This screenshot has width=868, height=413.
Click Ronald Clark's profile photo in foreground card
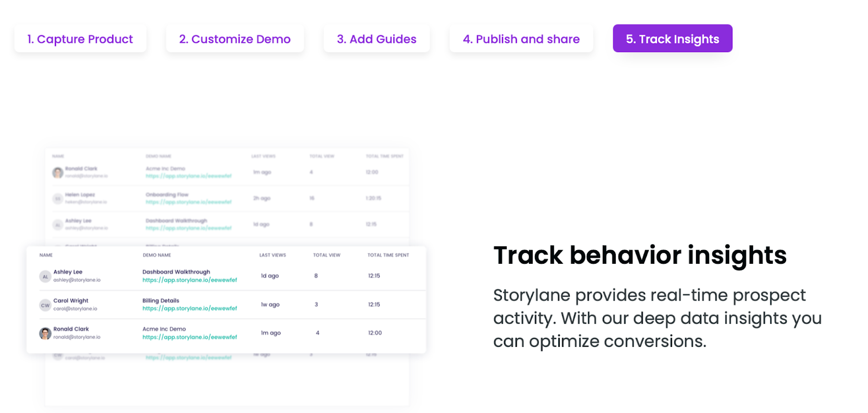point(45,333)
